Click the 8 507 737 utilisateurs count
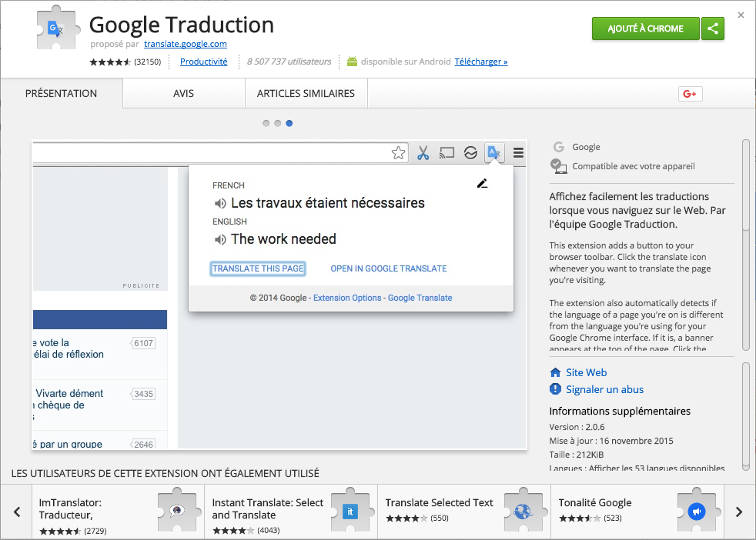 [289, 62]
